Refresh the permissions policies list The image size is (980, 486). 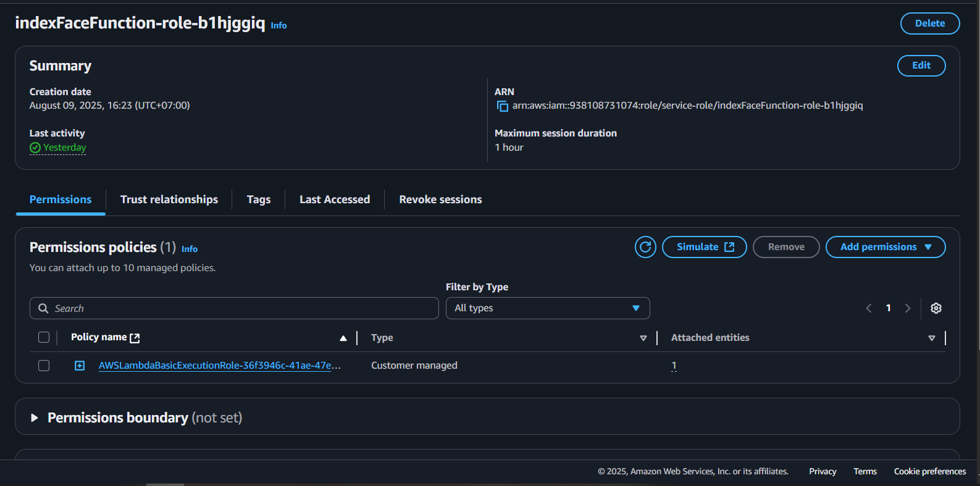[x=645, y=247]
